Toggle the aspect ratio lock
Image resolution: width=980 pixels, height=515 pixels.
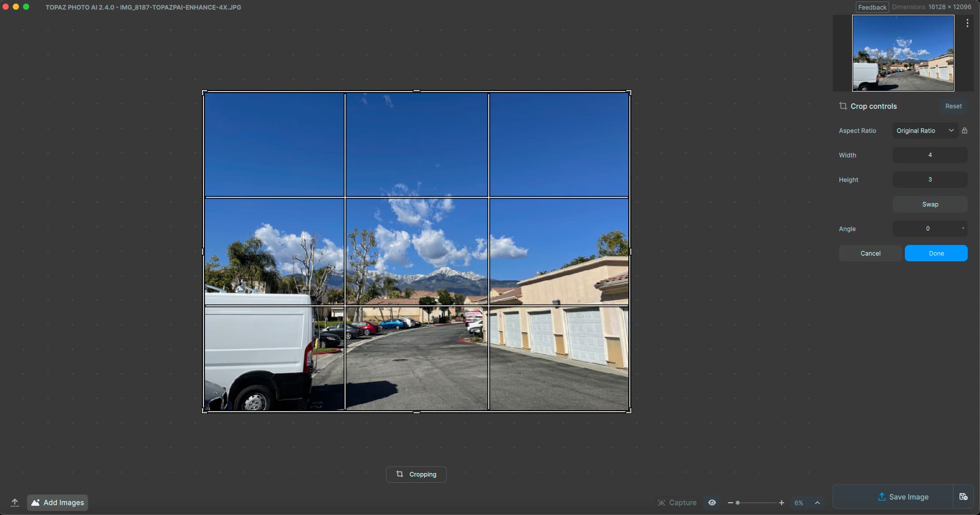click(x=964, y=130)
